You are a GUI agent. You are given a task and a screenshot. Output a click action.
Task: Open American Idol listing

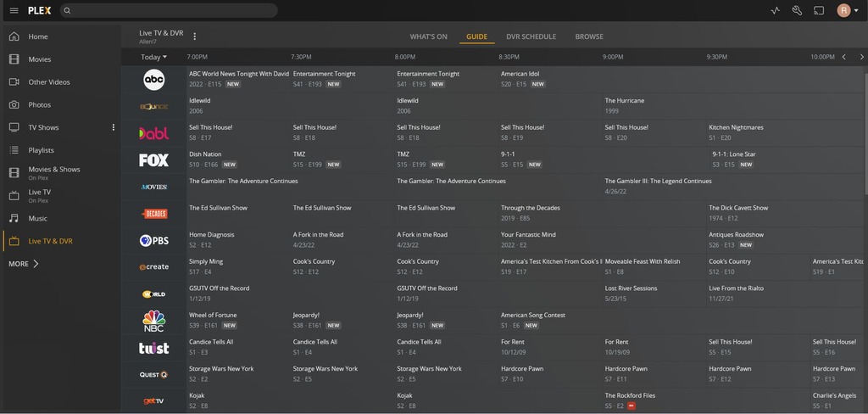[x=681, y=79]
